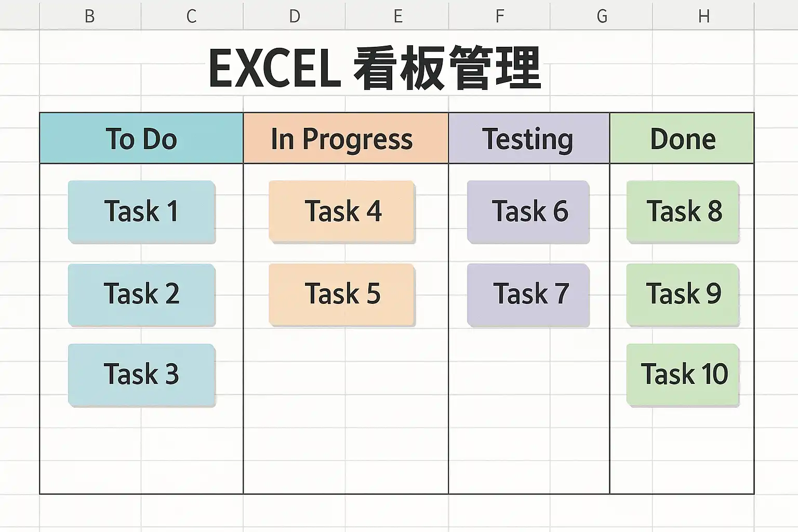Screen dimensions: 798x532
Task: Click the Task 3 card
Action: pyautogui.click(x=141, y=374)
